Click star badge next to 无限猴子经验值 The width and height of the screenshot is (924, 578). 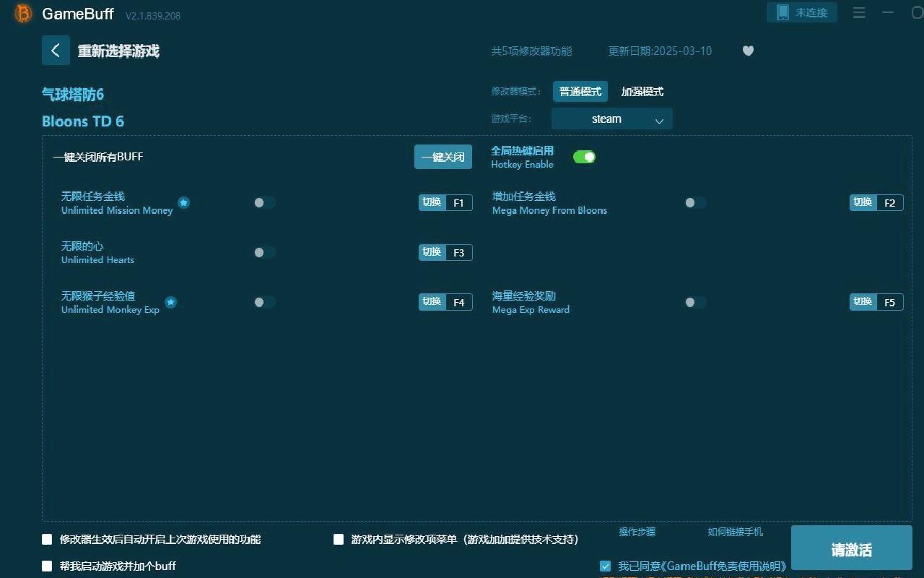pos(170,302)
